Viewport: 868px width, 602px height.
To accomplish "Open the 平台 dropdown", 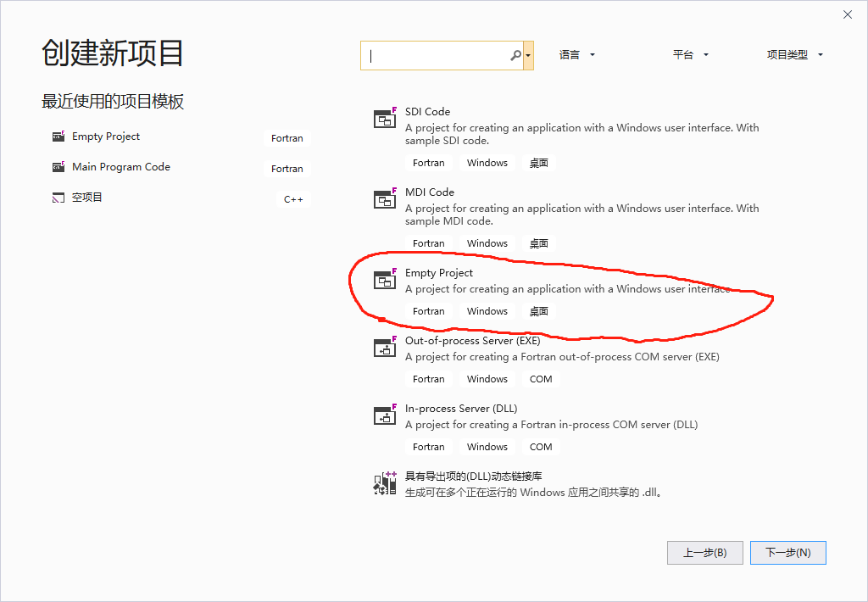I will (x=691, y=53).
